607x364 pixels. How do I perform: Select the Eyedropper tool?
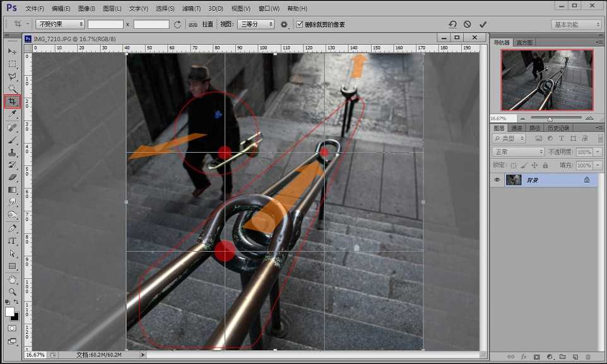point(12,114)
